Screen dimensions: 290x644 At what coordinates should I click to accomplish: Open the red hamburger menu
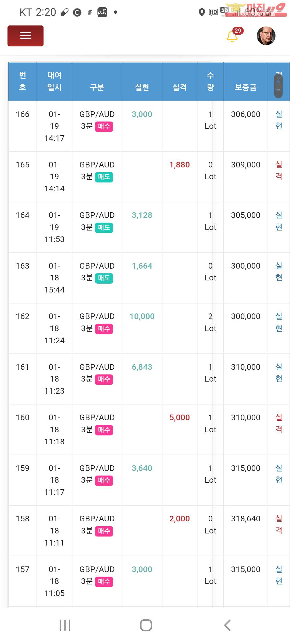(x=26, y=36)
